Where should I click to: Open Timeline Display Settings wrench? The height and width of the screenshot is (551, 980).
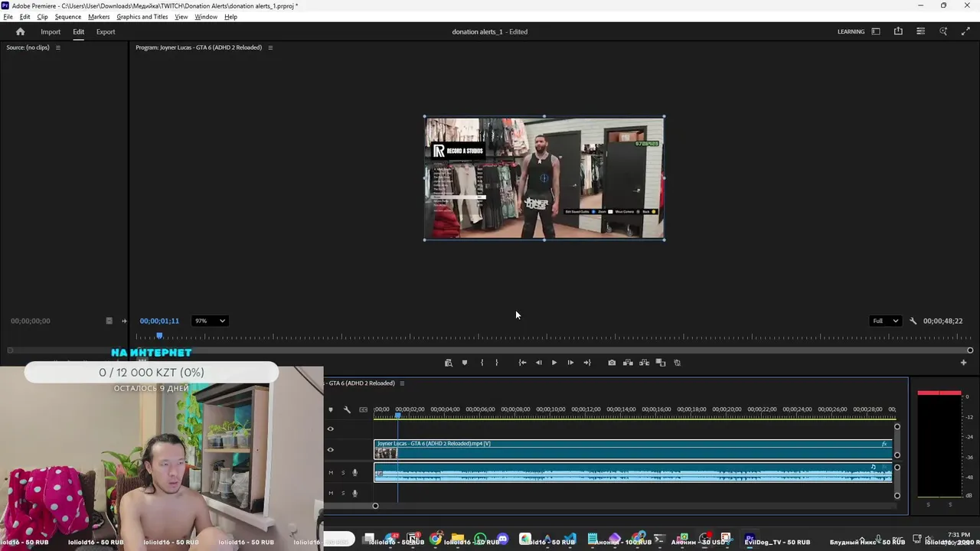coord(347,409)
